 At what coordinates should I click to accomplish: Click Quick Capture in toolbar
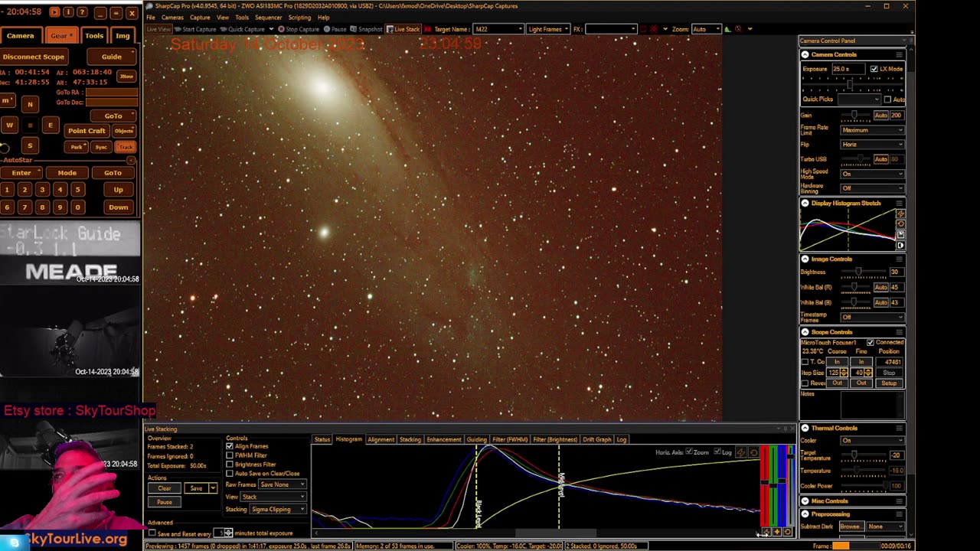pyautogui.click(x=241, y=29)
